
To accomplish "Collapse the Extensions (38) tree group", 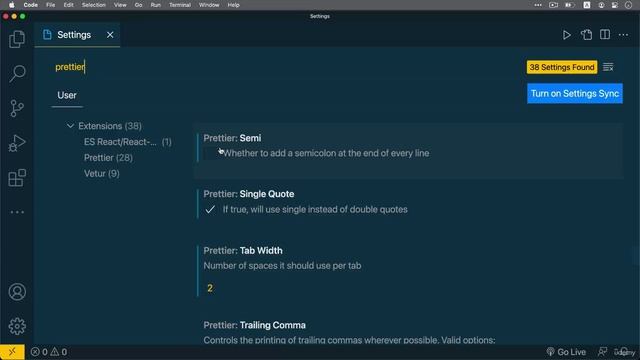I will [x=70, y=126].
